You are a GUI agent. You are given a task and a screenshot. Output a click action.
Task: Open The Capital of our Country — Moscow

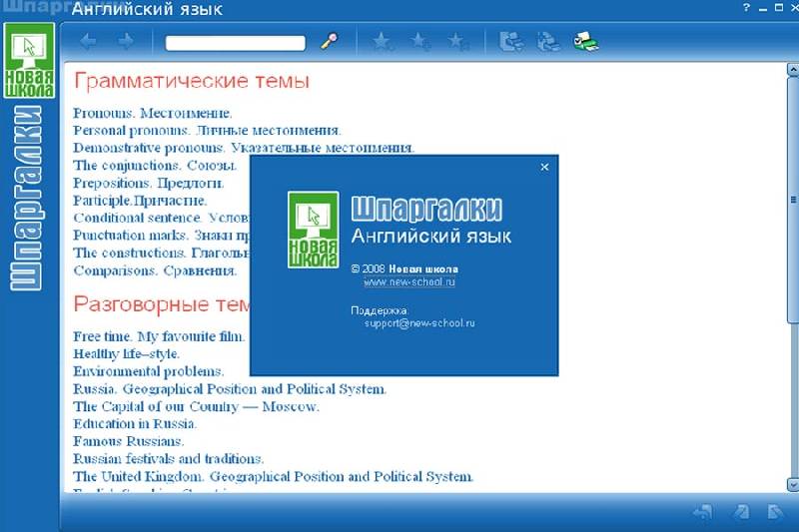(x=196, y=407)
